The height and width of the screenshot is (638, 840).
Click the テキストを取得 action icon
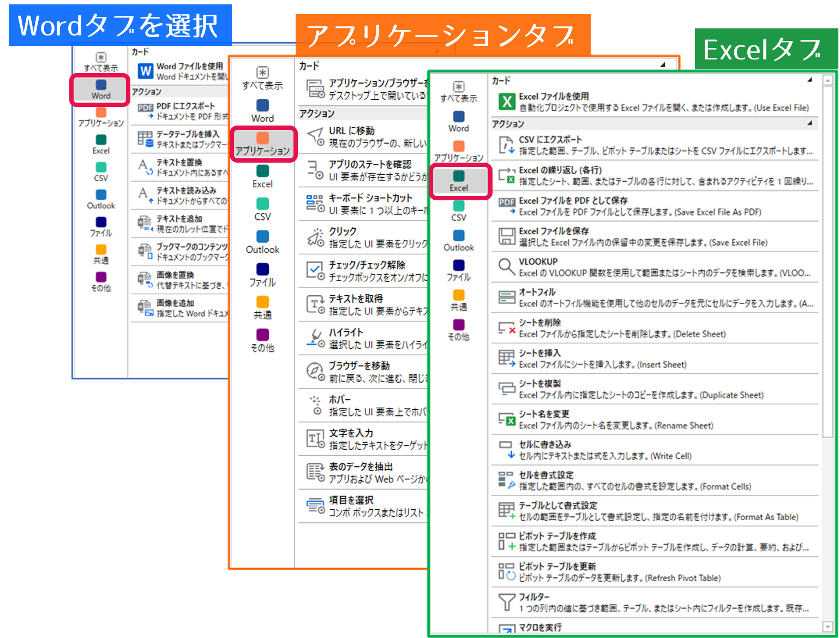click(x=315, y=305)
